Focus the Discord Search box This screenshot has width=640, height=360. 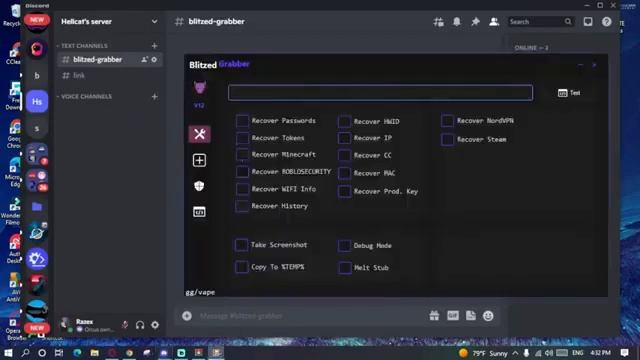point(540,22)
